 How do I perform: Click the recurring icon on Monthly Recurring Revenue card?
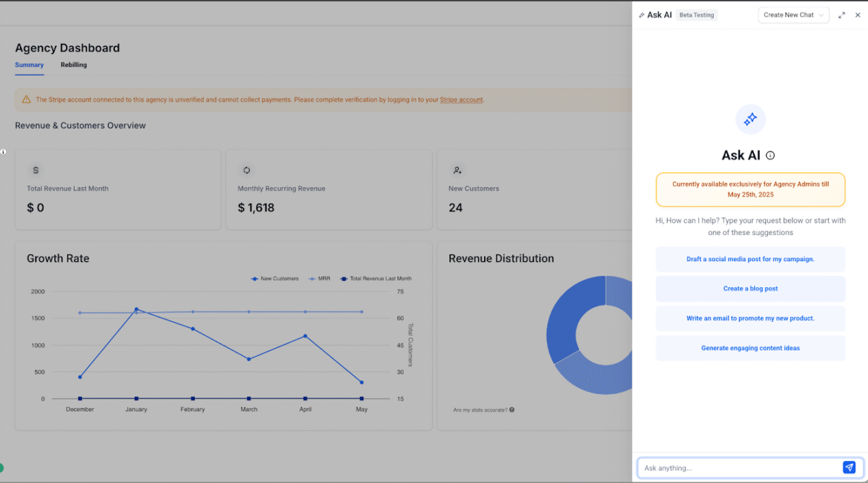pos(246,170)
